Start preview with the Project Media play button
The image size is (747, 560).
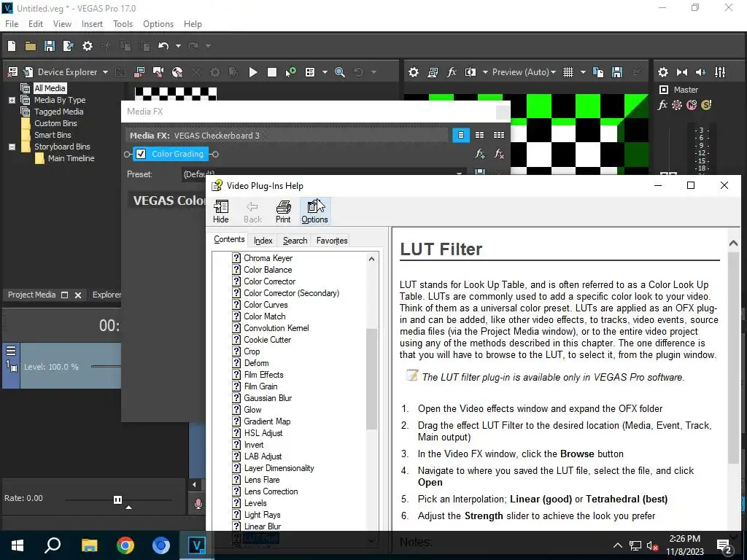[253, 72]
